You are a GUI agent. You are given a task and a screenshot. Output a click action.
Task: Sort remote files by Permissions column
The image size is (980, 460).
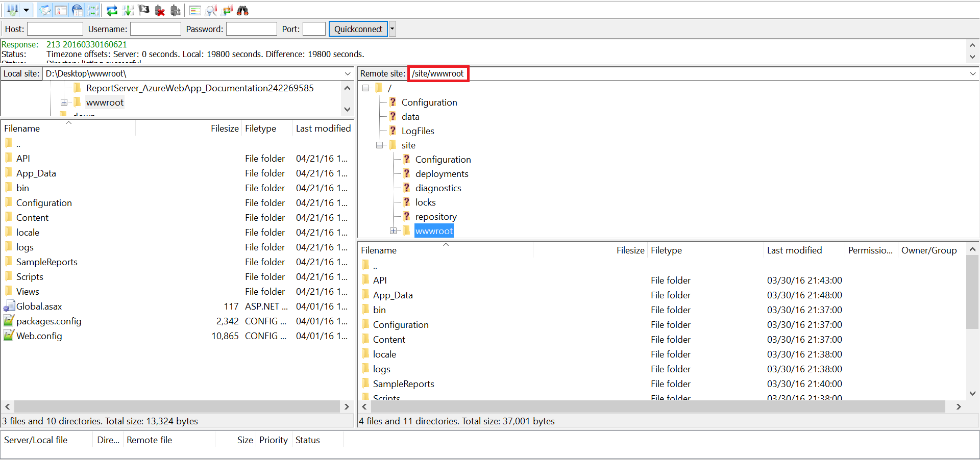click(x=870, y=250)
